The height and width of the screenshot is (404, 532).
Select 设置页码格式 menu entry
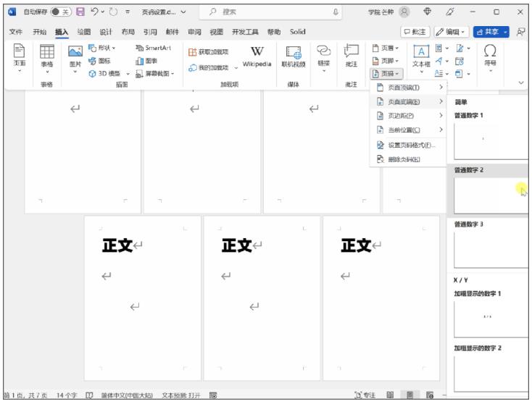412,145
